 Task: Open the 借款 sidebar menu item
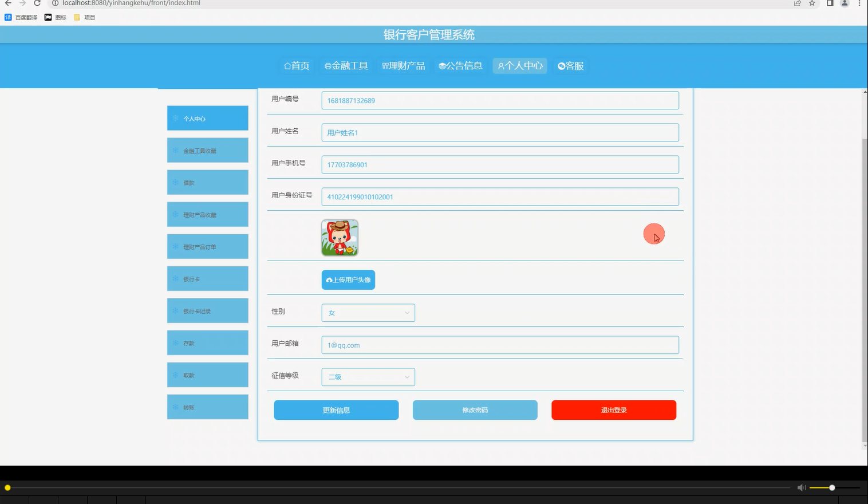tap(207, 182)
